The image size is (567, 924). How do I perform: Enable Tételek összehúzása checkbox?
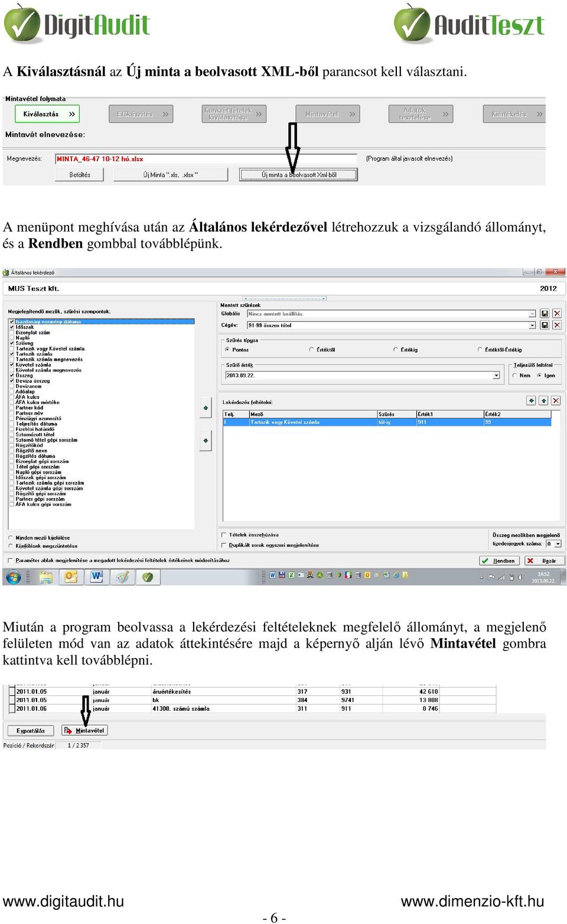[x=224, y=535]
